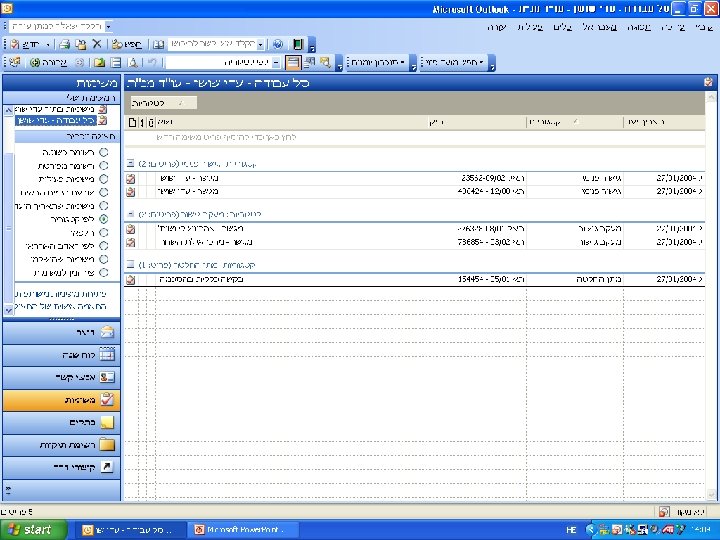
Task: Select the Overdue Tasks view radio button
Action: point(104,206)
